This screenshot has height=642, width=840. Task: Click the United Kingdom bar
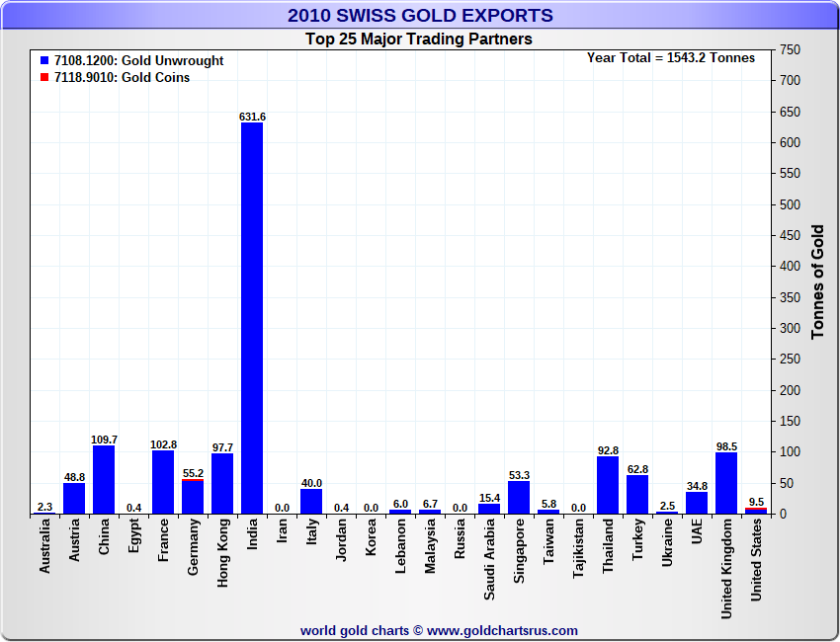[726, 484]
